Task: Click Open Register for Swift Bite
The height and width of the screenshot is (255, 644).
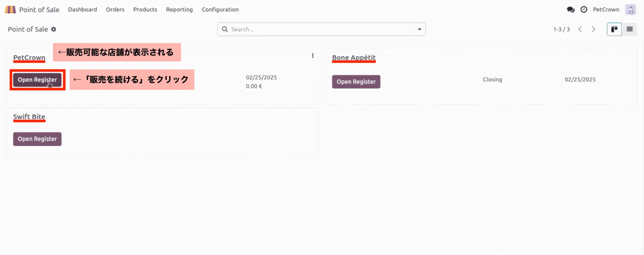Action: pos(37,139)
